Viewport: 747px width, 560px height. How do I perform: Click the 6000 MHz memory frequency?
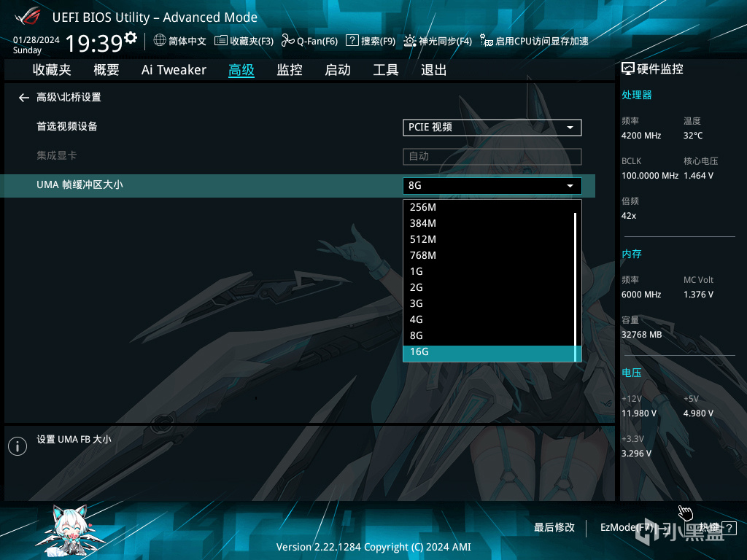point(641,295)
